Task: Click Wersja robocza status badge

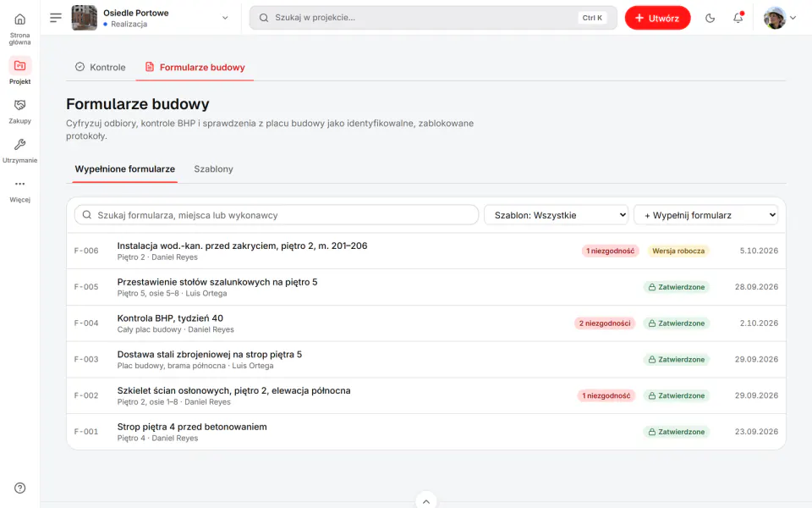Action: (x=678, y=251)
